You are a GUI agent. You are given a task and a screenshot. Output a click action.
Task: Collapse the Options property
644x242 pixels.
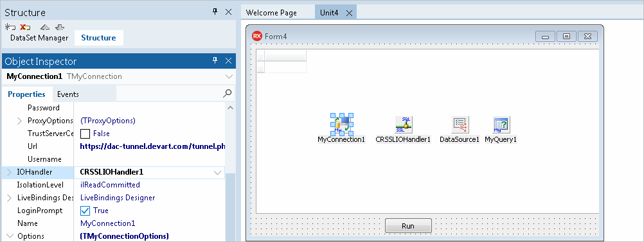click(10, 236)
